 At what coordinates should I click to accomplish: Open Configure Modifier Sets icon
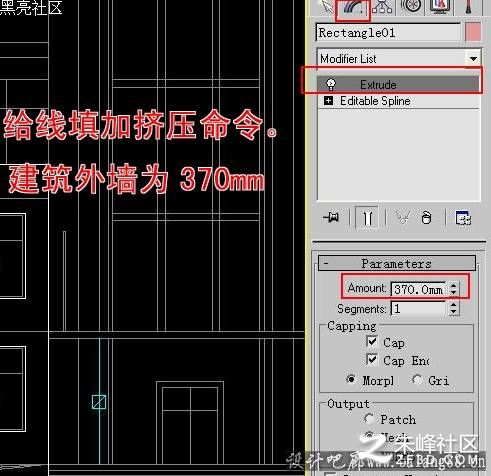pos(463,218)
